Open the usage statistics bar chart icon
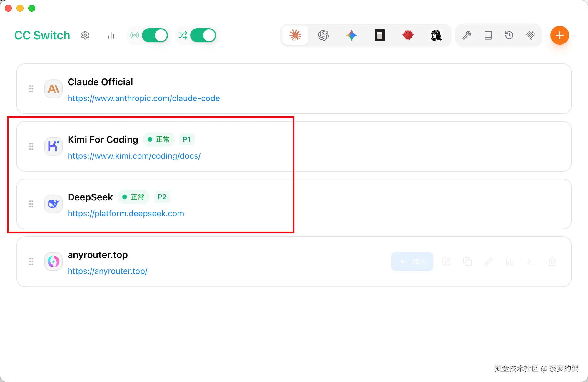 pos(111,35)
